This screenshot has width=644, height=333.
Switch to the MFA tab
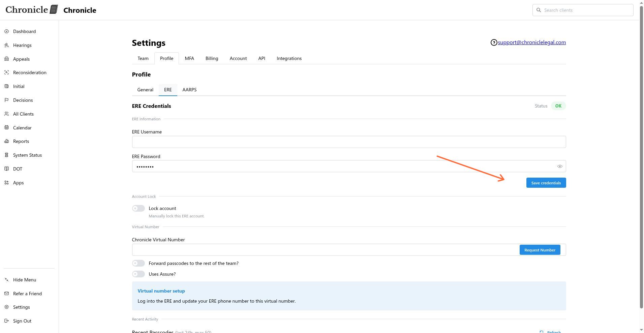189,58
